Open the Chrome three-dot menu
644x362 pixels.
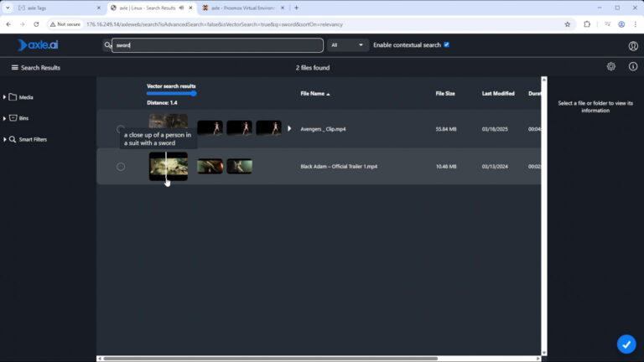click(636, 24)
